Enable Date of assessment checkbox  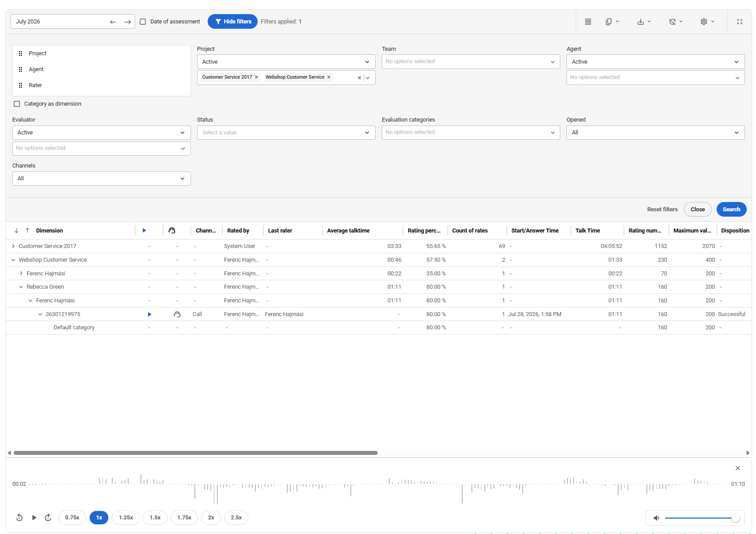143,22
